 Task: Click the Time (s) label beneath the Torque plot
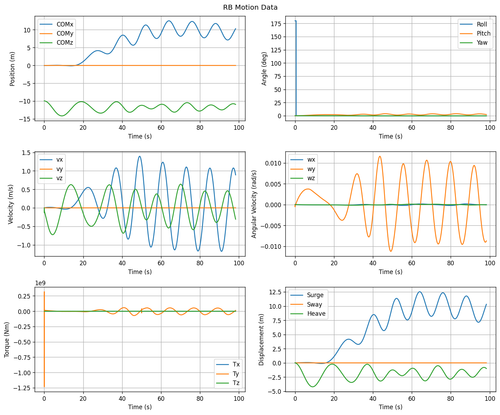click(x=140, y=407)
